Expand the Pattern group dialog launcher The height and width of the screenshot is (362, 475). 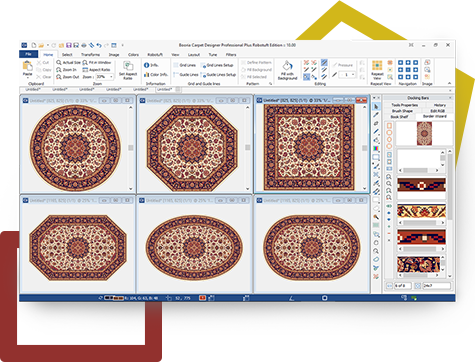click(270, 84)
